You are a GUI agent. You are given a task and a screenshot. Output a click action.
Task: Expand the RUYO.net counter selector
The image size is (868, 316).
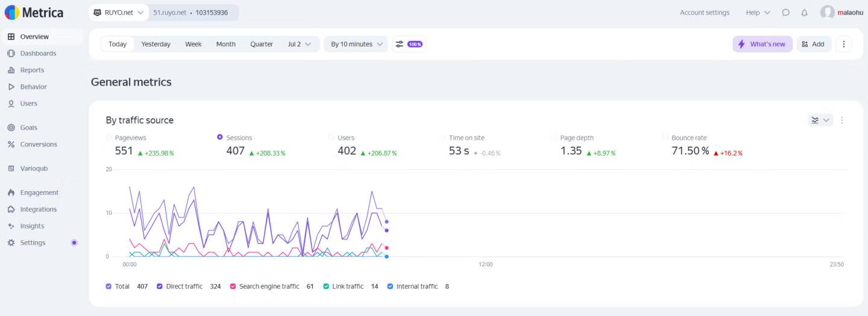(x=119, y=13)
